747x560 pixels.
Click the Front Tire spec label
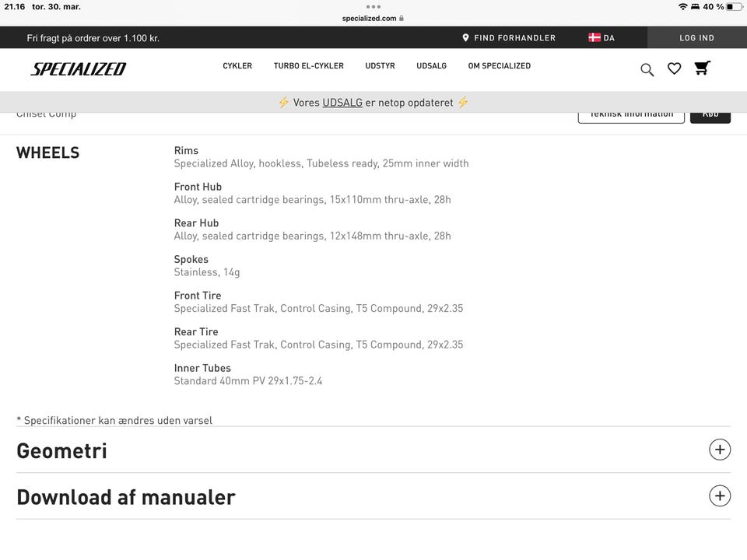click(x=198, y=296)
